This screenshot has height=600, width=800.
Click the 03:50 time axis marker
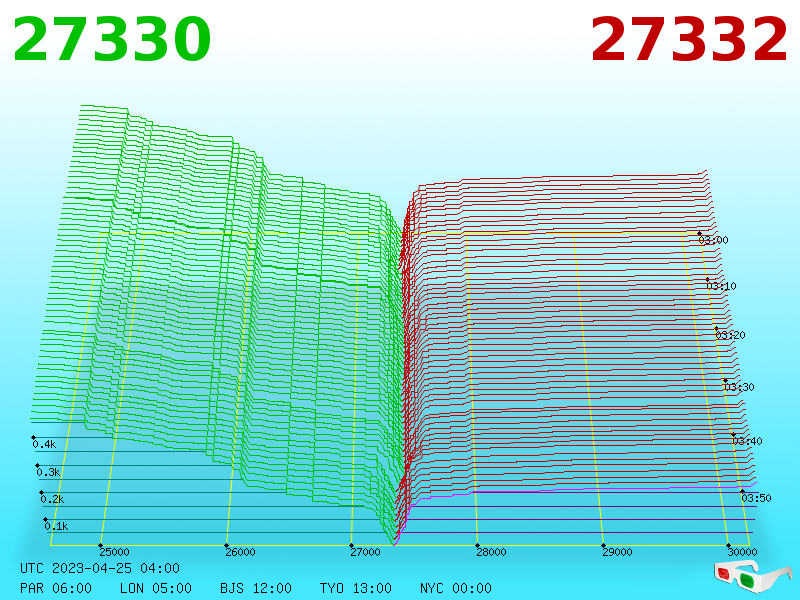pyautogui.click(x=756, y=498)
